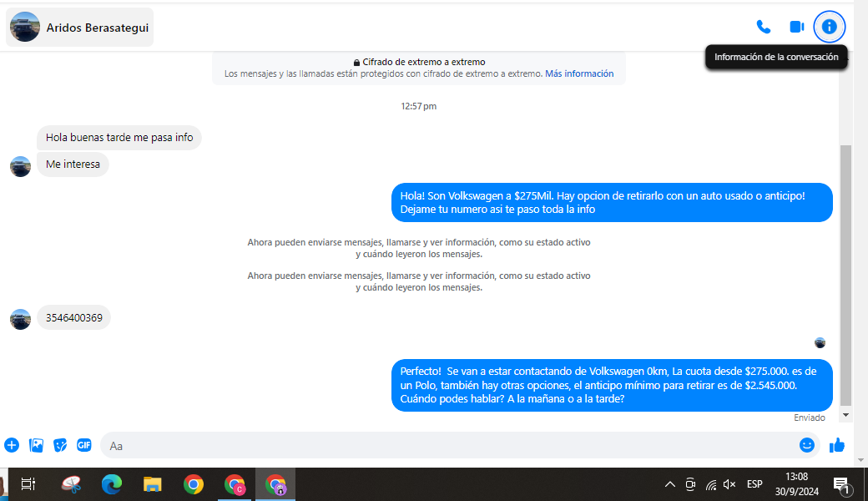Show hidden system tray icons
This screenshot has height=501, width=868.
[669, 484]
